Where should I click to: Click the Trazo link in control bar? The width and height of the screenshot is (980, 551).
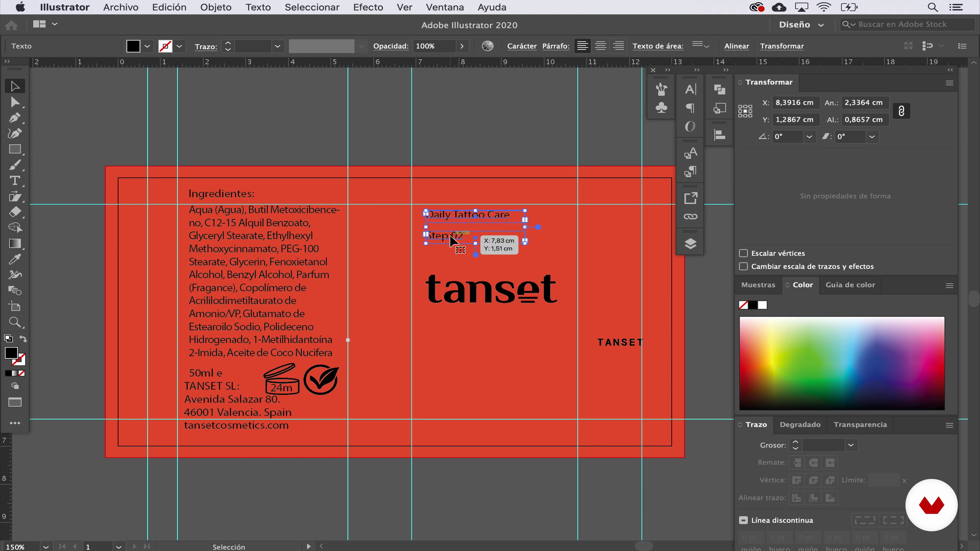click(x=205, y=47)
